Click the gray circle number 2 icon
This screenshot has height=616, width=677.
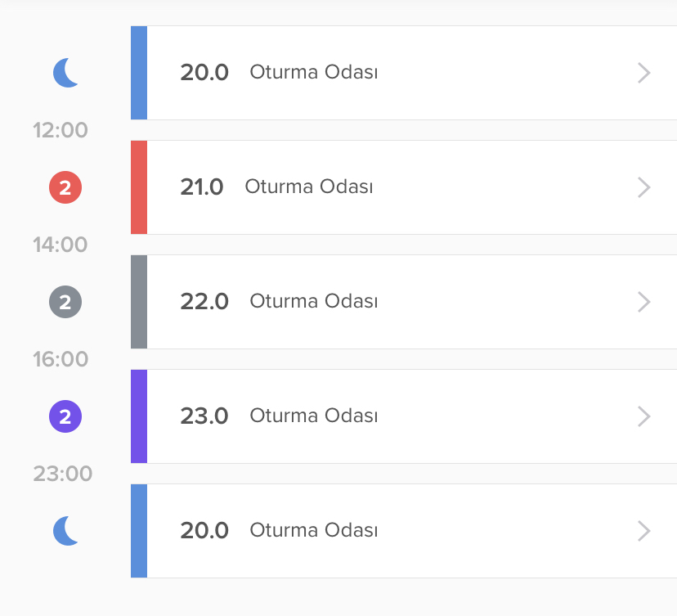coord(65,302)
